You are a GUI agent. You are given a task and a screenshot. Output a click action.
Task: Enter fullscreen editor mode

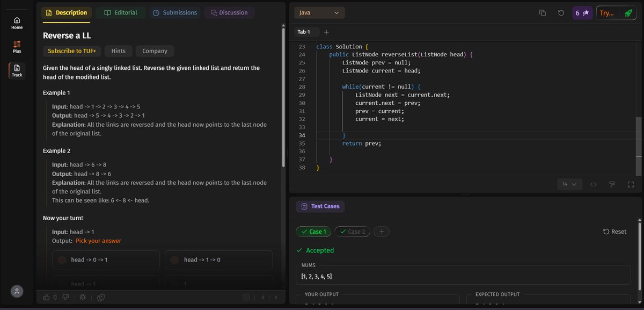(x=631, y=184)
